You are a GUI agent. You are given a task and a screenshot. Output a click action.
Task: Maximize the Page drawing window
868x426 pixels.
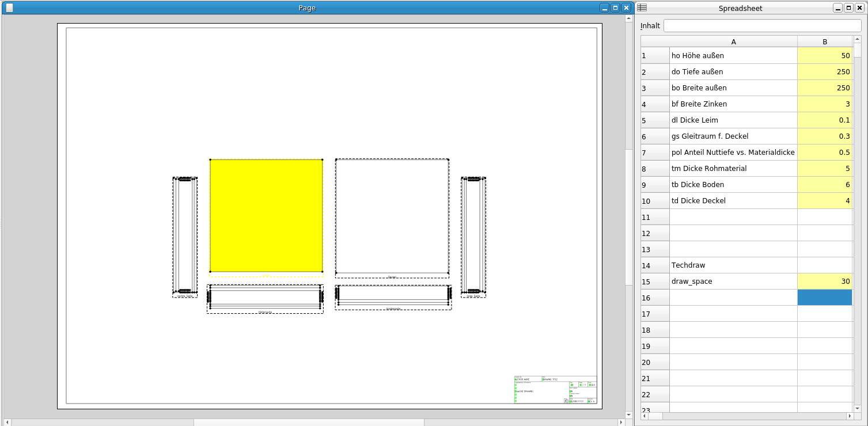615,7
